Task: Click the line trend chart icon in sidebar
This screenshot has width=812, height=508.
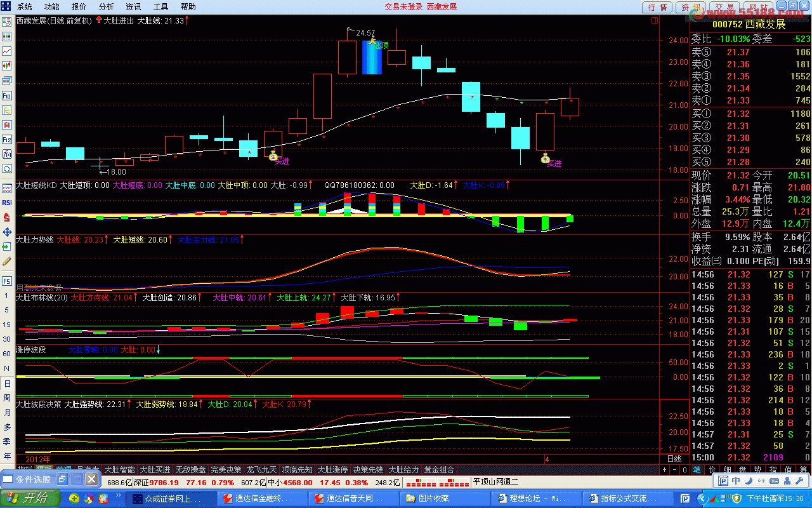Action: click(x=7, y=51)
